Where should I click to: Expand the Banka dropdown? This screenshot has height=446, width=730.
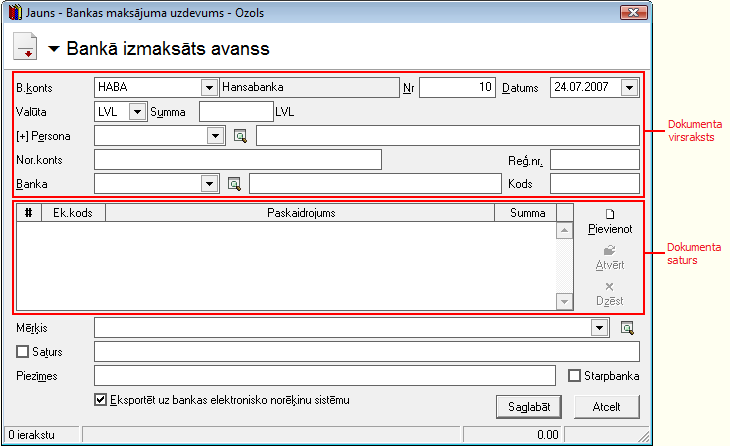click(210, 184)
